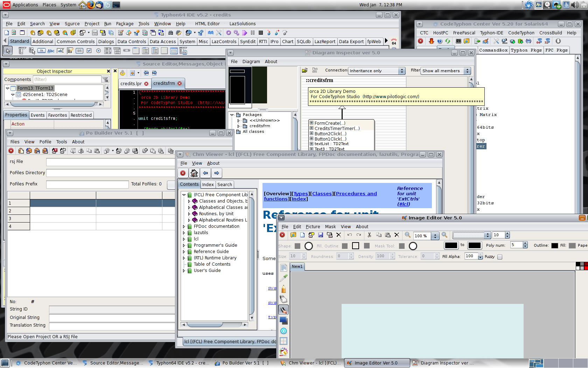Screen dimensions: 588x368
Task: Click the red close icon in Chm Viewer toolbar
Action: coord(183,173)
